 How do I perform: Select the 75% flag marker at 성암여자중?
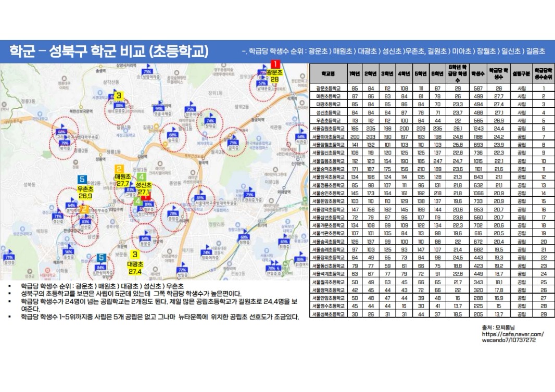coord(147,71)
